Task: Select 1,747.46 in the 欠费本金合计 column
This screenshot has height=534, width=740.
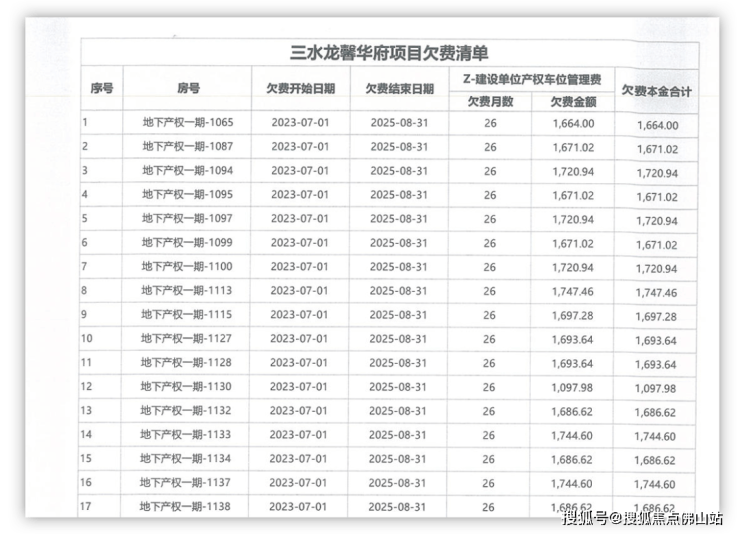Action: pos(656,293)
